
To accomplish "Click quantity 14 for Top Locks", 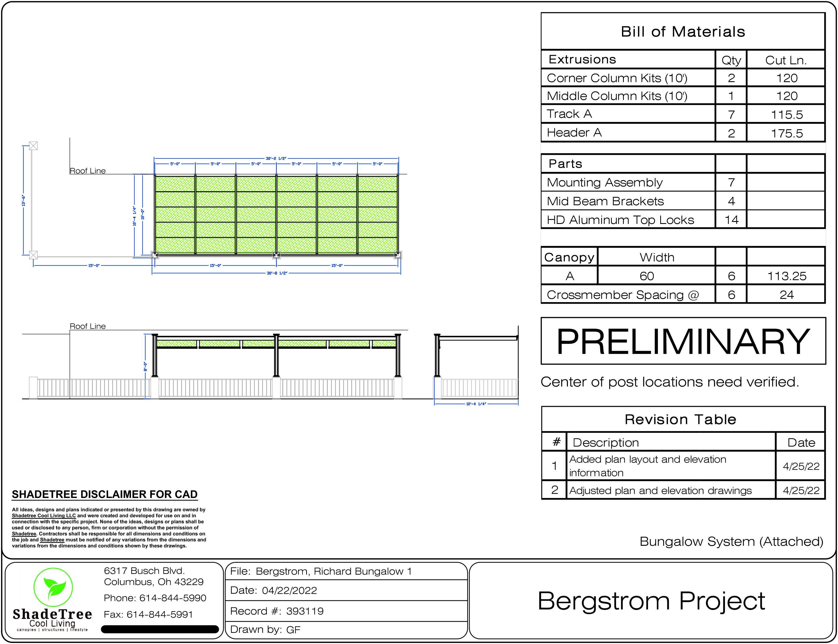I will (x=731, y=220).
